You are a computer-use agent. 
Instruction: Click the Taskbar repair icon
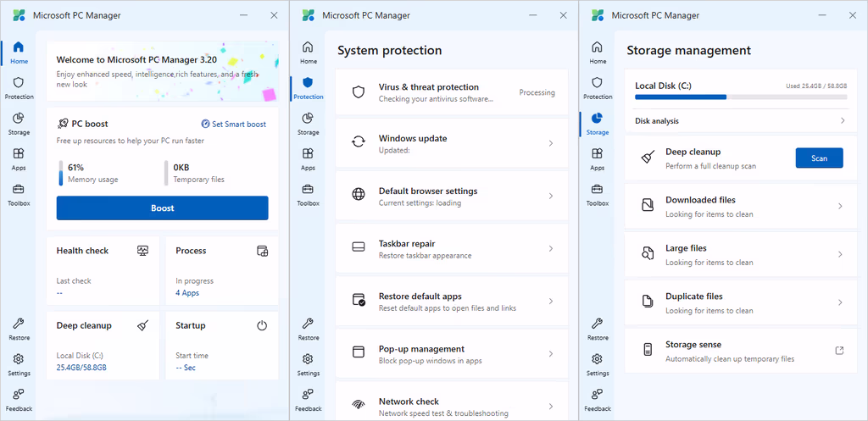click(x=359, y=248)
